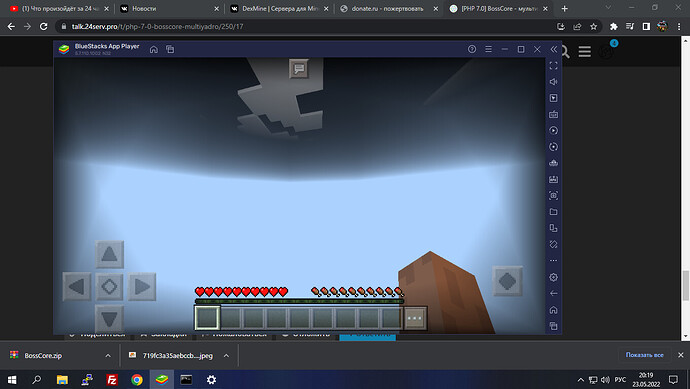Click BlueStacks sidebar home icon at bottom

click(x=554, y=310)
